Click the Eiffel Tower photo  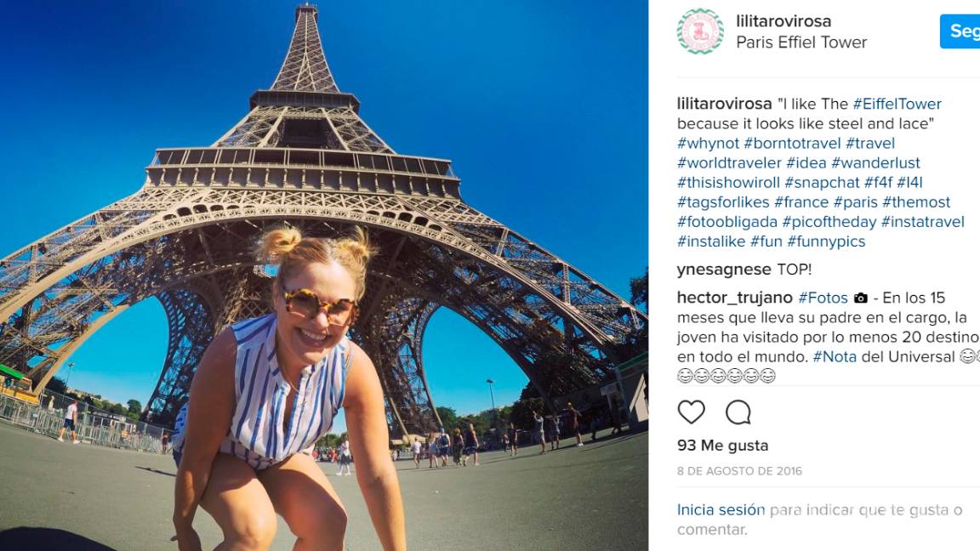tap(324, 275)
